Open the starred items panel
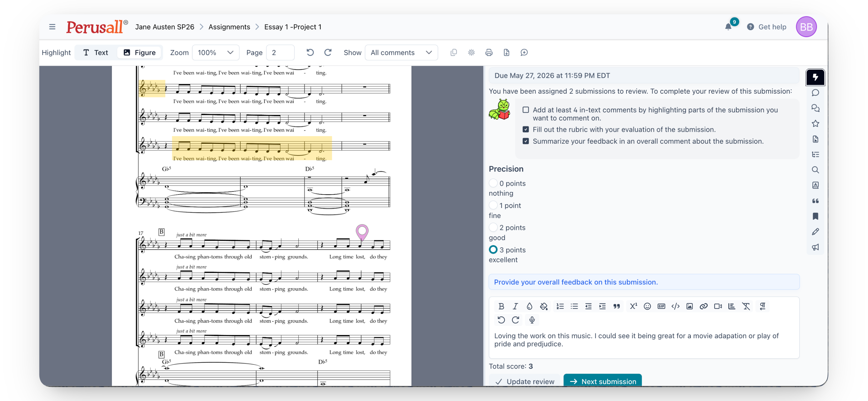The image size is (868, 401). coord(815,124)
